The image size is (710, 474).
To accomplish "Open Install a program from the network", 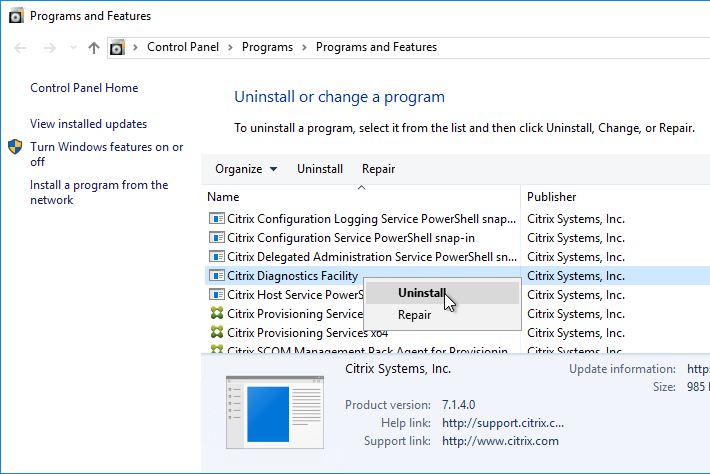I will pos(99,192).
